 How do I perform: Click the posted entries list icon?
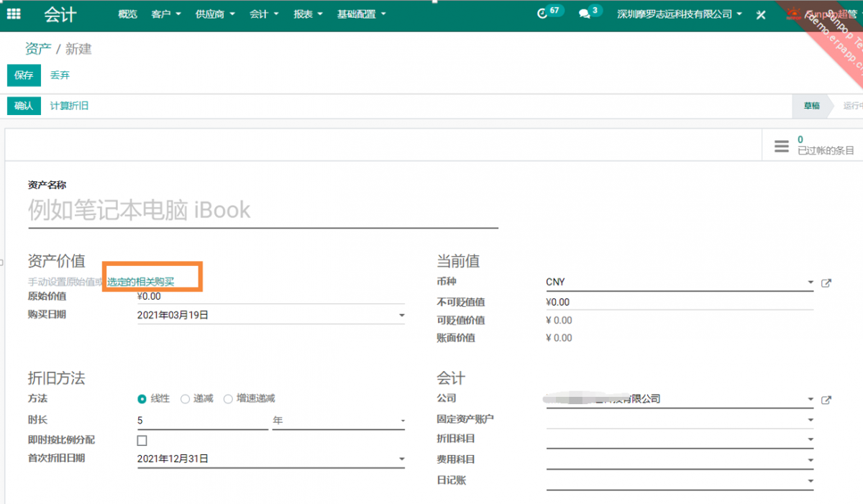(782, 146)
